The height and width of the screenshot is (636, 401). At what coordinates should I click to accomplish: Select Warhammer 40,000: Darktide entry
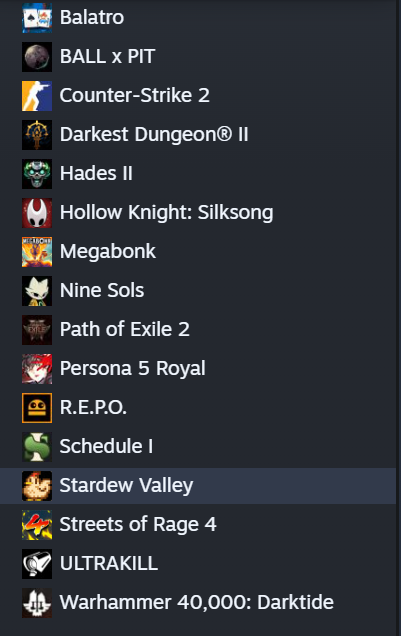tap(198, 602)
